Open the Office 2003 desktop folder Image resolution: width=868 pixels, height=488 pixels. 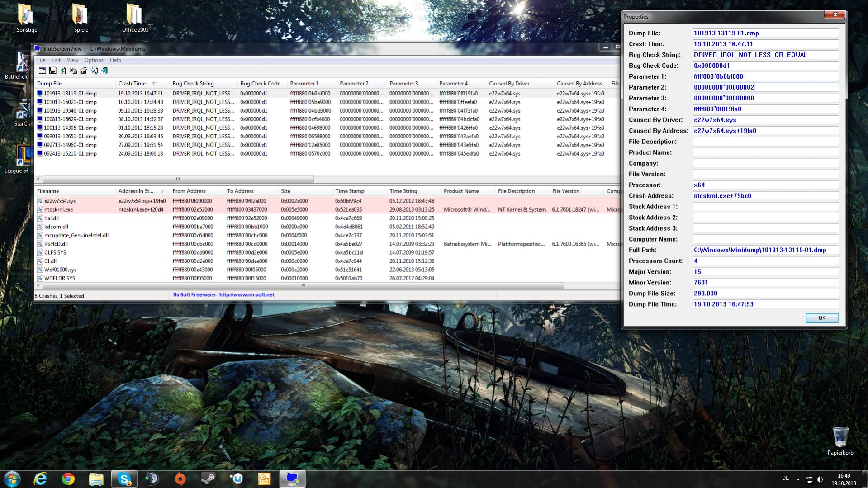[135, 19]
